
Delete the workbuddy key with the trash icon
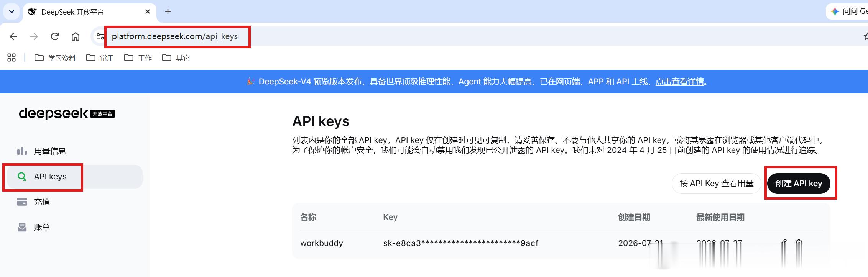point(799,243)
